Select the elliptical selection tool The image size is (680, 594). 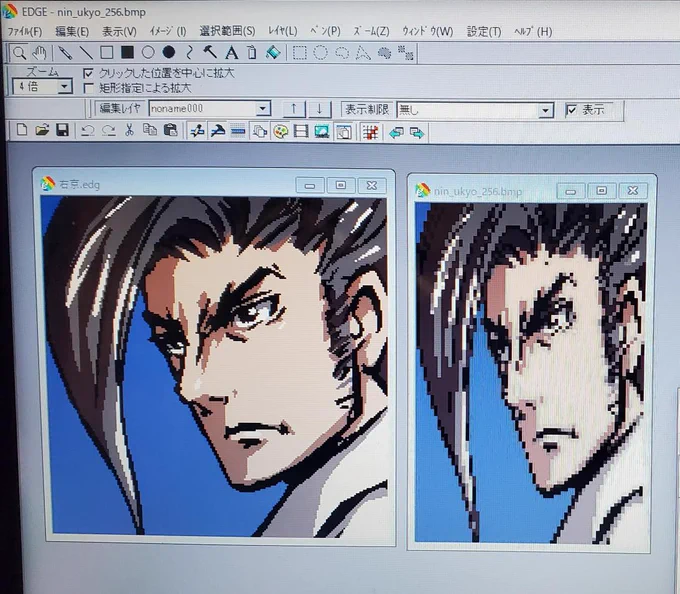coord(320,53)
